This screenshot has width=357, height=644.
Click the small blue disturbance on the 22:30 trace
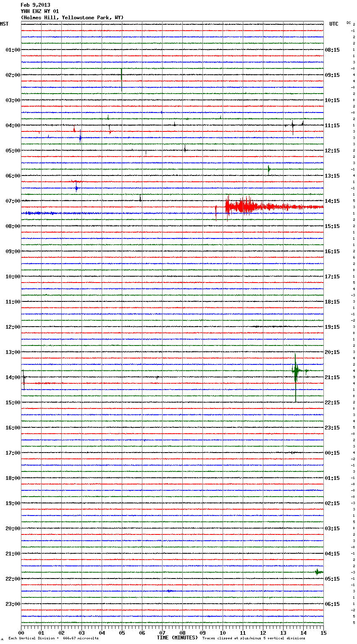coord(169,591)
